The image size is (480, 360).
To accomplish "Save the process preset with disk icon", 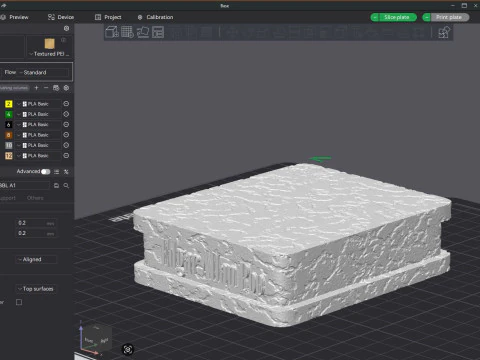I will (56, 185).
